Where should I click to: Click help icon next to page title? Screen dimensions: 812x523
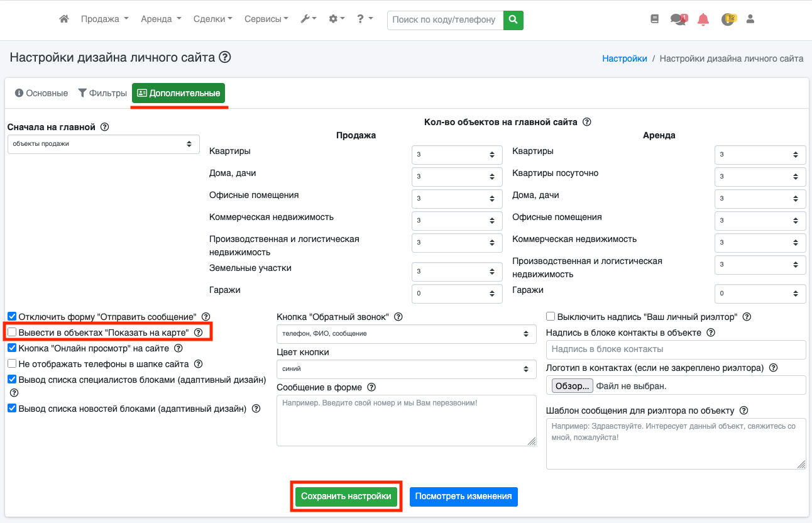point(225,58)
